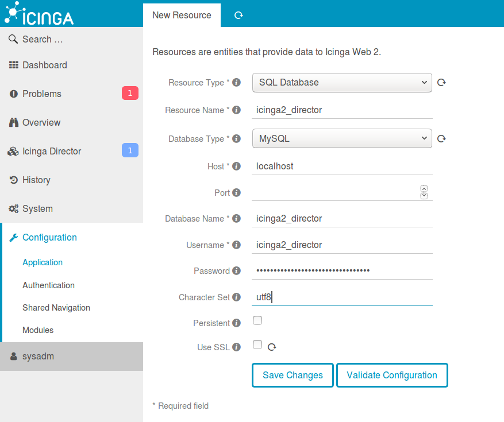
Task: Show info for Resource Name field
Action: click(x=237, y=110)
